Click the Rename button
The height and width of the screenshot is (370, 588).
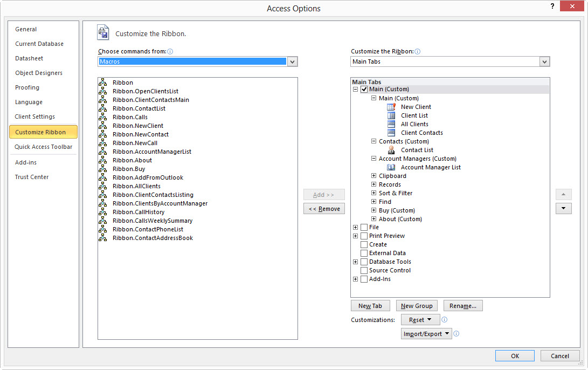point(463,305)
